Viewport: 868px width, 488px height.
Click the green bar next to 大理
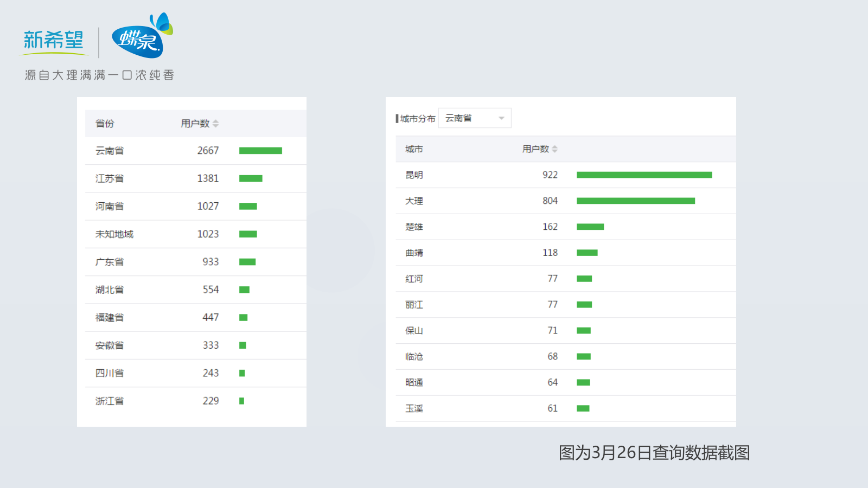coord(636,201)
